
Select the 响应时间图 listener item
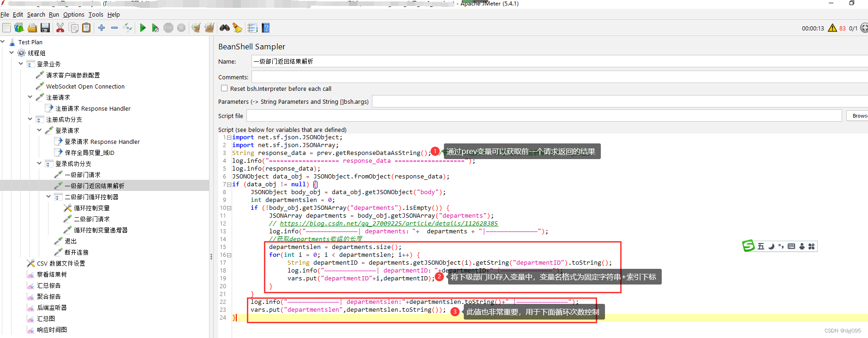(52, 330)
